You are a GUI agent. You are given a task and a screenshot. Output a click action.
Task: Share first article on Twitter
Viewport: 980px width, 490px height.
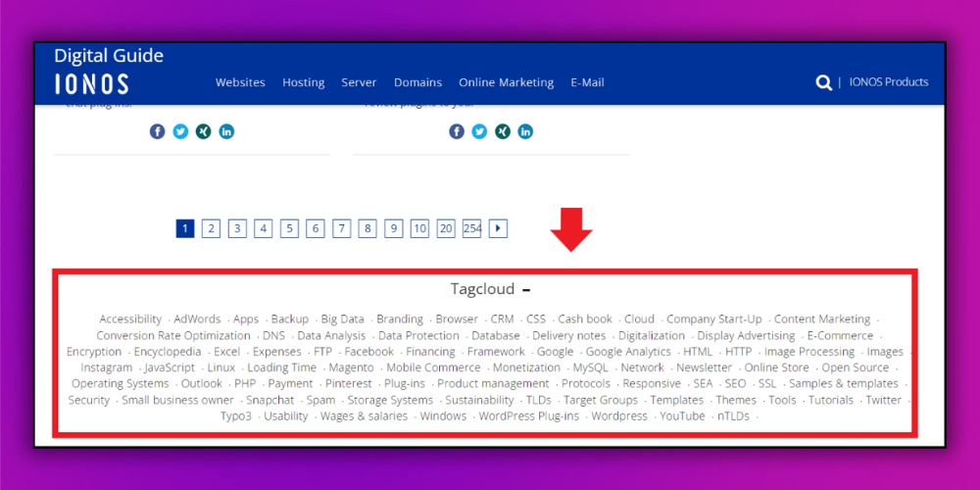click(x=180, y=131)
